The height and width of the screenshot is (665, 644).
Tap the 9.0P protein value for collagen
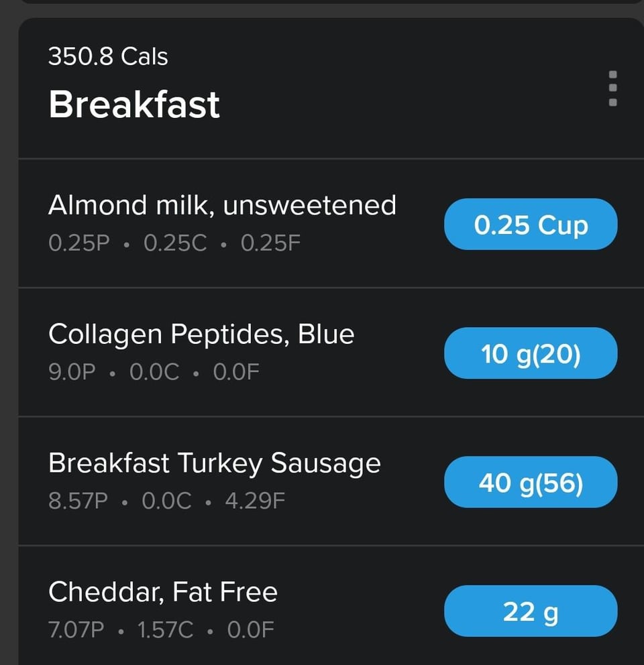[72, 372]
